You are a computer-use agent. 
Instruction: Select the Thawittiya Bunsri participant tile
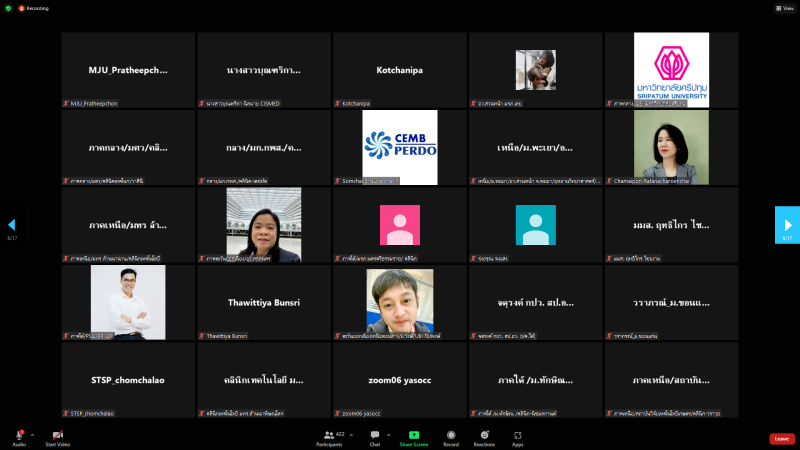click(x=264, y=302)
